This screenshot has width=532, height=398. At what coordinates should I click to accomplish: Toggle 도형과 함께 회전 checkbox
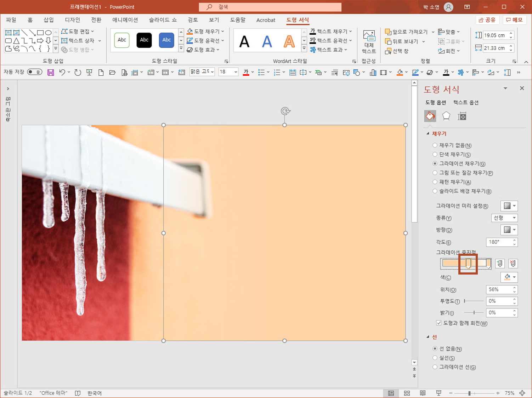pyautogui.click(x=439, y=323)
